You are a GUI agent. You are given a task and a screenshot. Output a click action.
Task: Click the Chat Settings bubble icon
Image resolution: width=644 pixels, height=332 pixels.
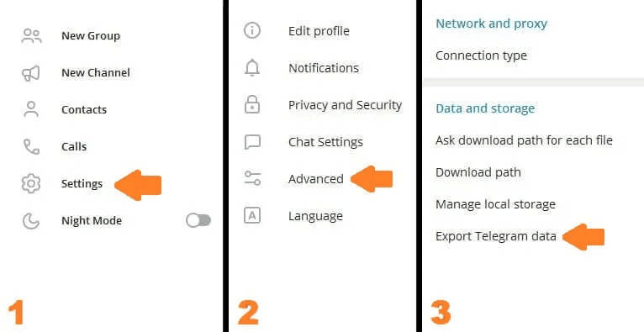(x=252, y=142)
